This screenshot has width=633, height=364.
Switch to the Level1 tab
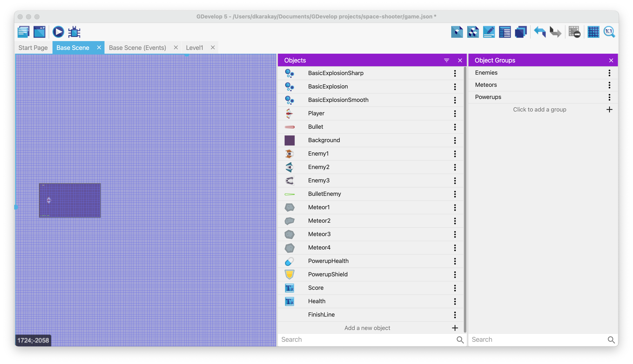(x=194, y=48)
